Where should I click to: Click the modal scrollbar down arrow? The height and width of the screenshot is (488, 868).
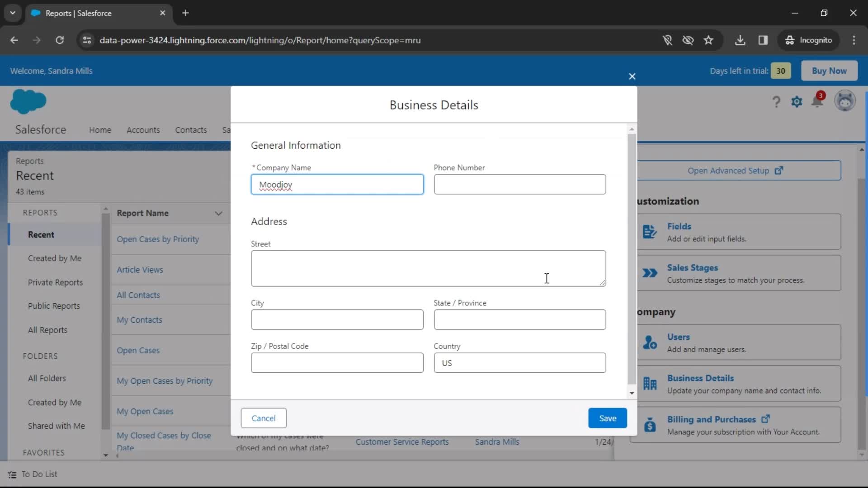[632, 393]
